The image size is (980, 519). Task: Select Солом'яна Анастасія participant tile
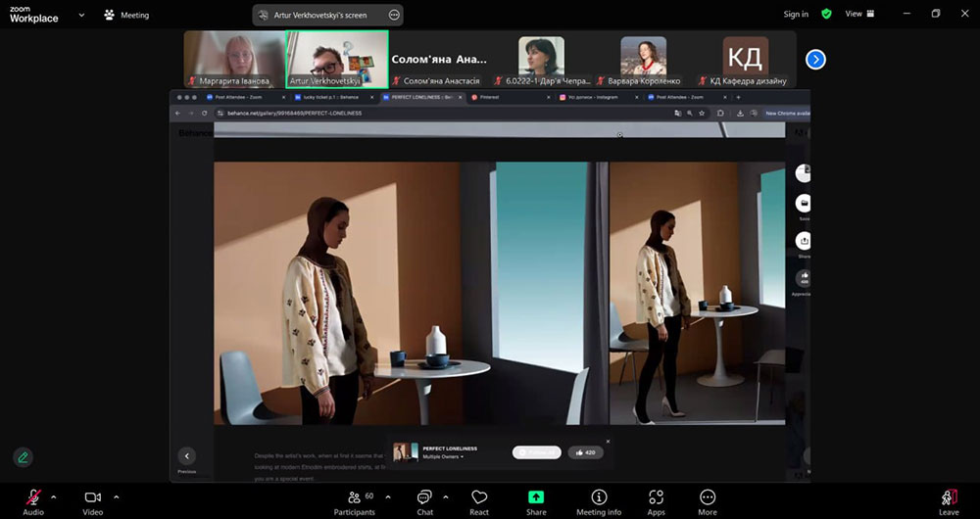(x=439, y=59)
